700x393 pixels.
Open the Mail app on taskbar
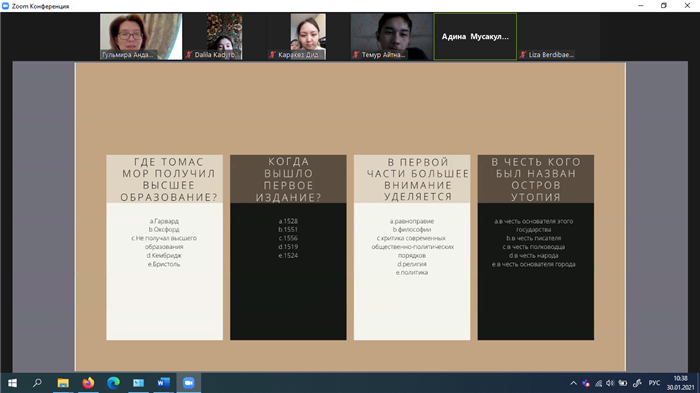coord(138,383)
